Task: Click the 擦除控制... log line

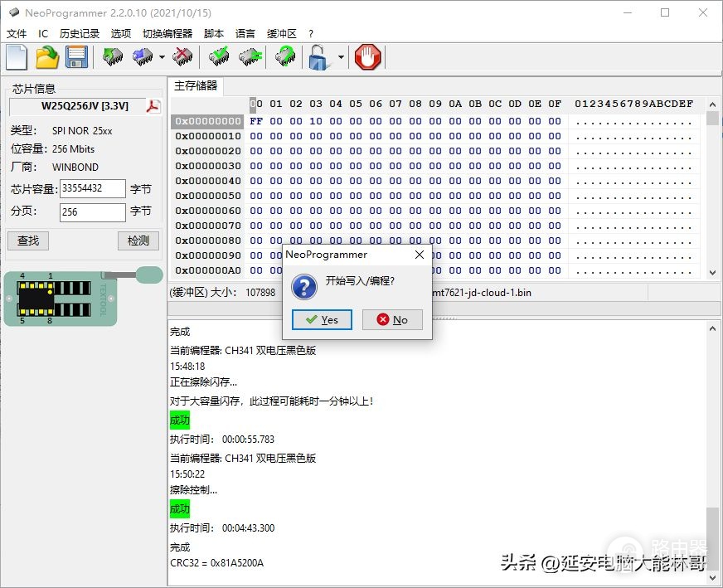Action: (x=194, y=490)
